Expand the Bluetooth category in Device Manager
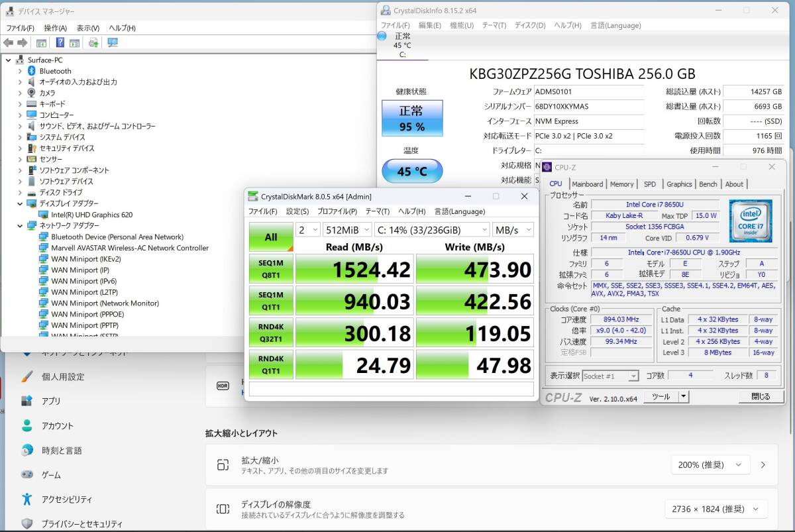Image resolution: width=795 pixels, height=532 pixels. 20,71
